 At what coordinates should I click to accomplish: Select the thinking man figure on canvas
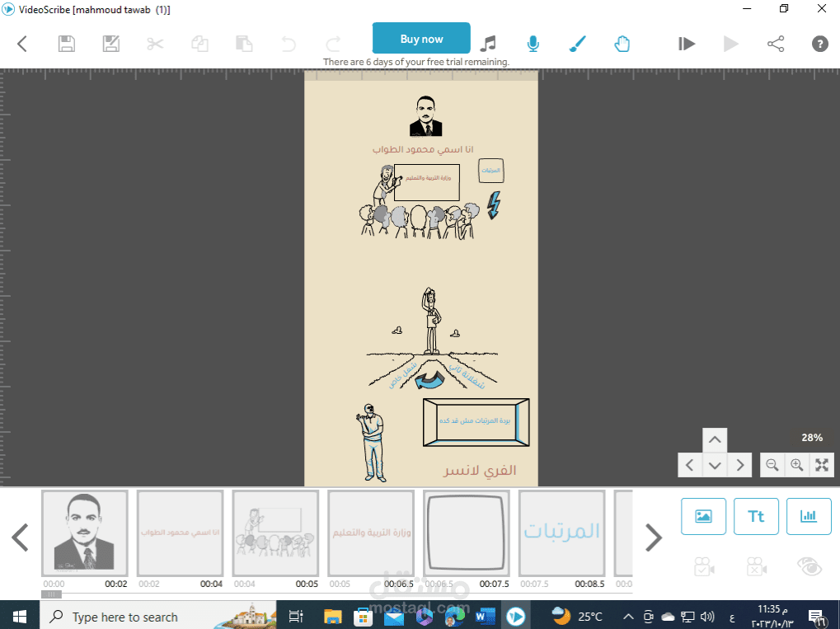pyautogui.click(x=371, y=443)
